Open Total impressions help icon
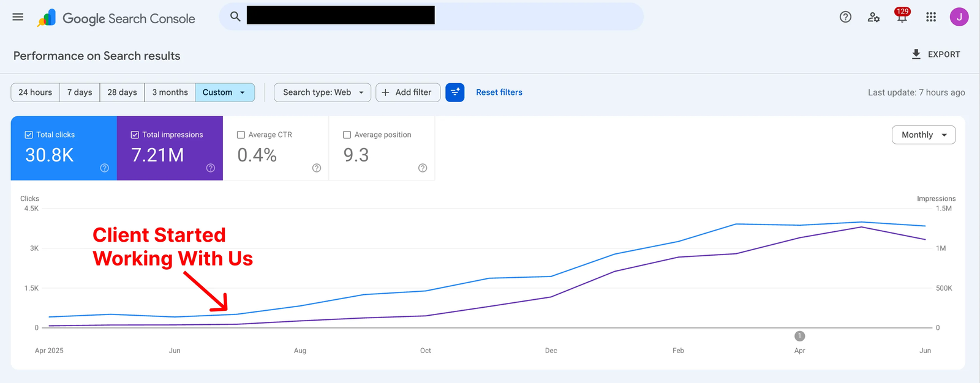The height and width of the screenshot is (383, 980). (211, 168)
